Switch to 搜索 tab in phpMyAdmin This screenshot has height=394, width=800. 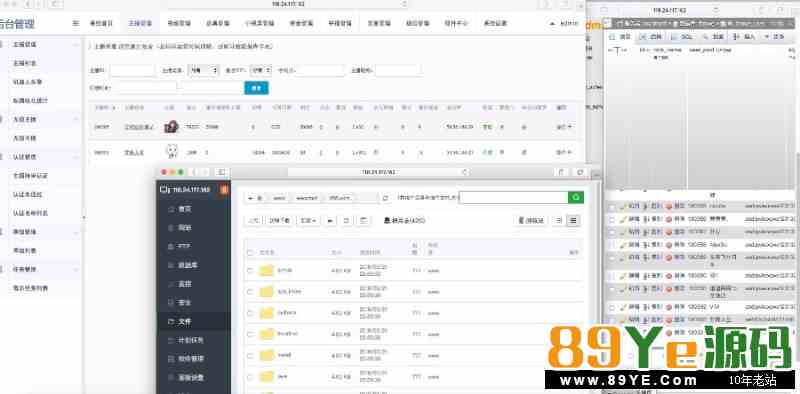(713, 37)
